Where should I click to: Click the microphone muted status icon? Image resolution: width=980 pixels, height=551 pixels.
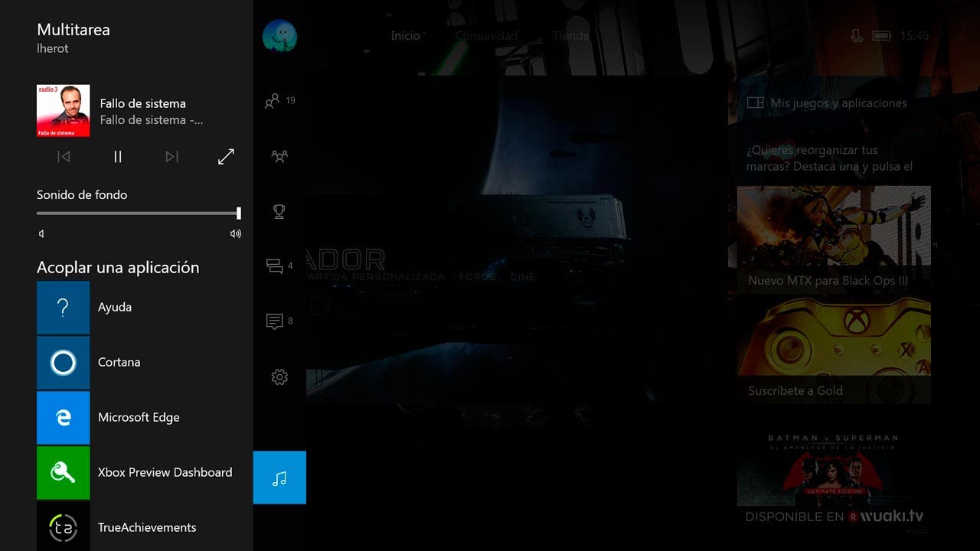coord(857,36)
